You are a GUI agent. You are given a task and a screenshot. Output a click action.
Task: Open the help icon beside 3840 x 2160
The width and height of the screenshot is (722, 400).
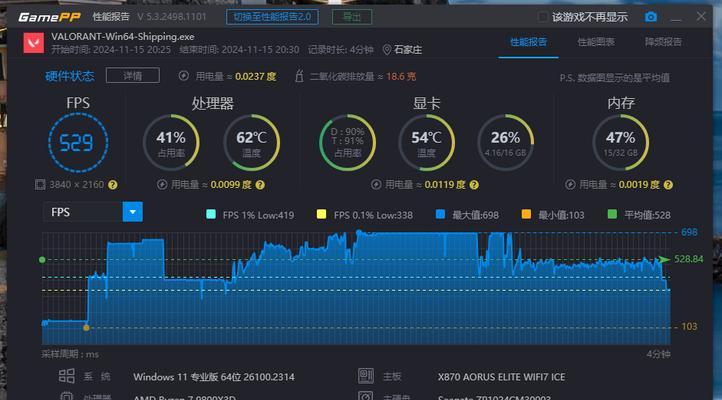pyautogui.click(x=112, y=185)
